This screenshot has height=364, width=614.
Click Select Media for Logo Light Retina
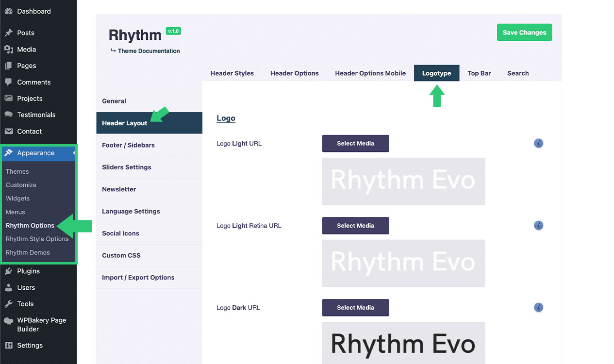[x=355, y=226]
